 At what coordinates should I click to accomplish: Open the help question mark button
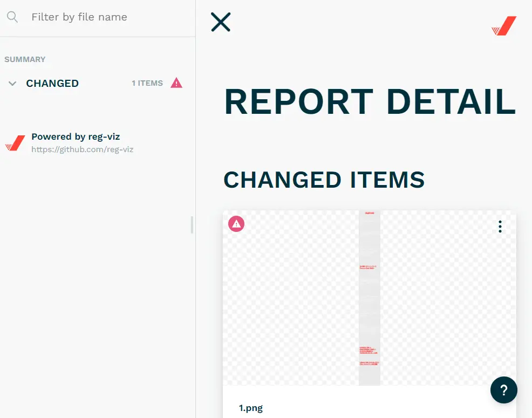pyautogui.click(x=503, y=390)
